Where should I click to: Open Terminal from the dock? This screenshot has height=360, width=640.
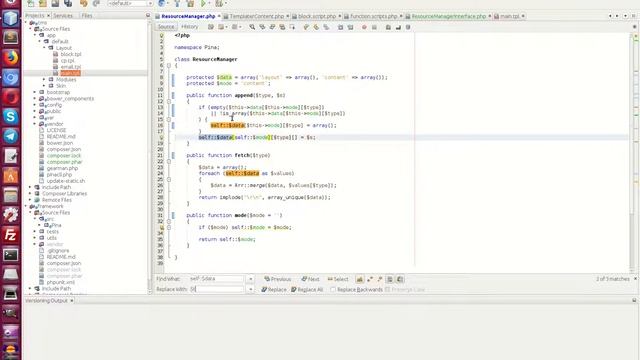11,255
